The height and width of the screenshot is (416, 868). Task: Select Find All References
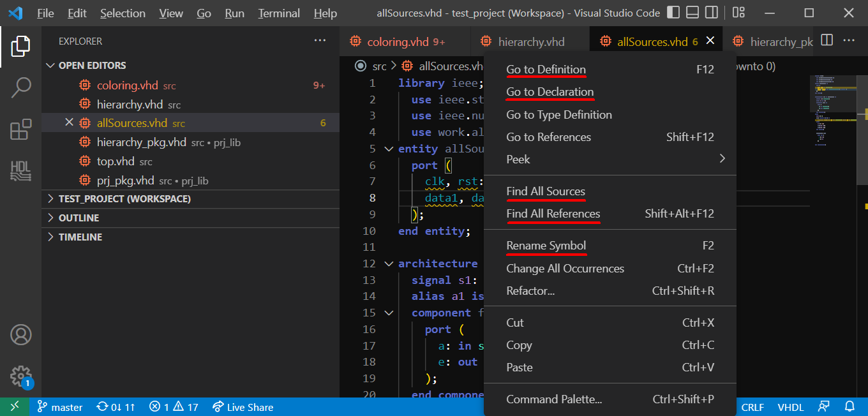coord(610,214)
